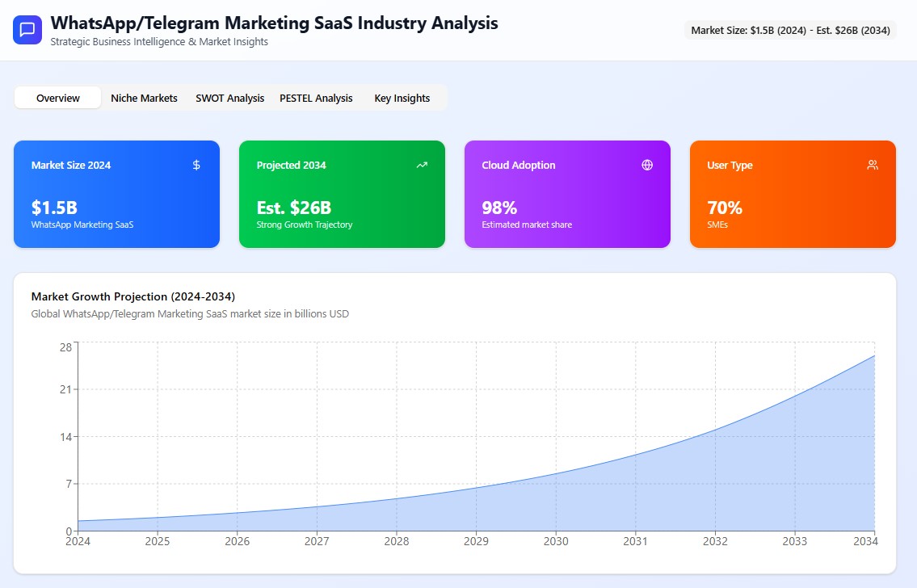Switch to the Niche Markets tab
This screenshot has height=588, width=917.
coord(144,98)
